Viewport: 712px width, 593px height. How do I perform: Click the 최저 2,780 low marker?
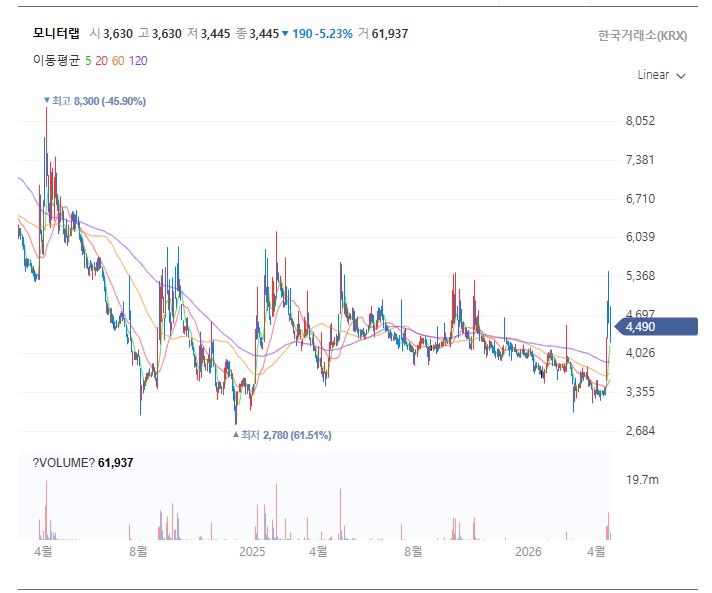click(282, 435)
